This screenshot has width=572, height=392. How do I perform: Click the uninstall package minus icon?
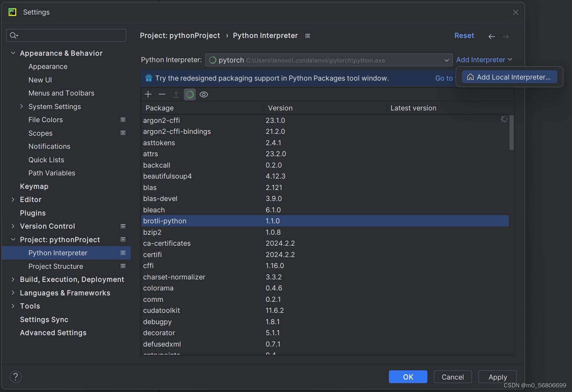tap(162, 94)
